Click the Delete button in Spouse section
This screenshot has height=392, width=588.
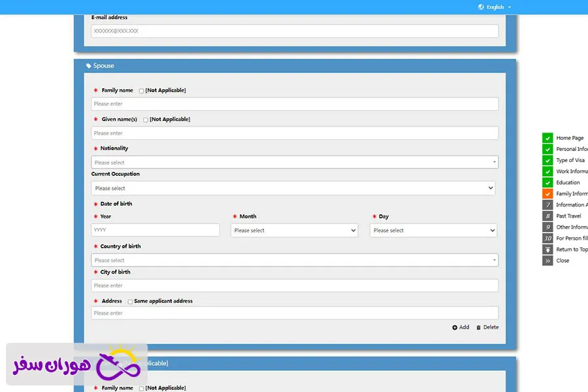click(487, 327)
